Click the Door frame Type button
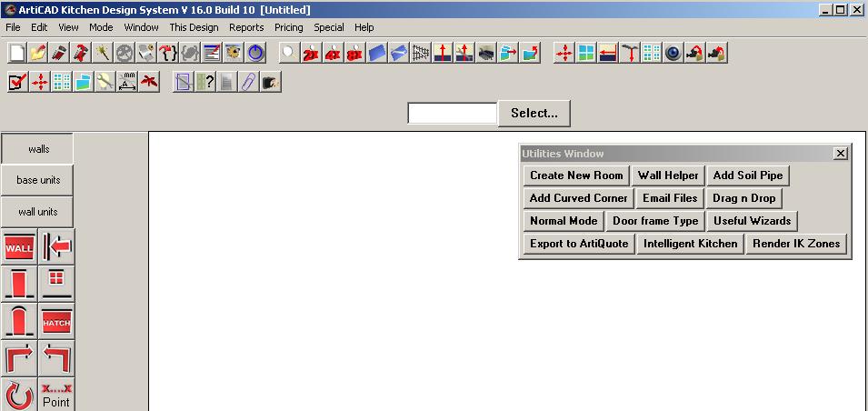868x411 pixels. pyautogui.click(x=655, y=220)
